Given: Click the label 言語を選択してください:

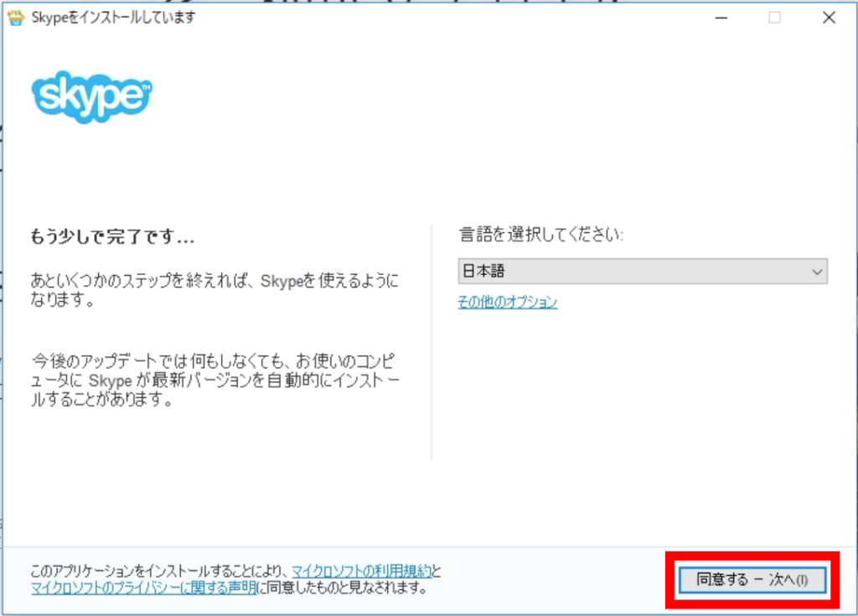Looking at the screenshot, I should point(540,235).
